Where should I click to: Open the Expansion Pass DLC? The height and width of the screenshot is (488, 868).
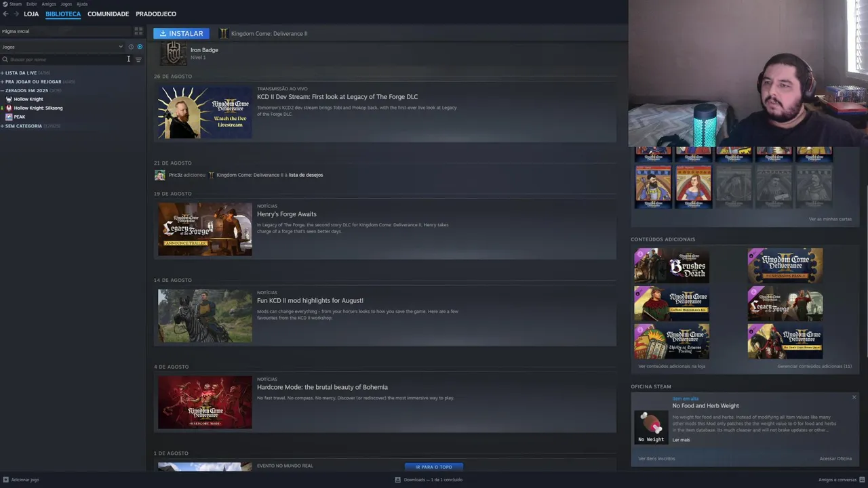[785, 265]
